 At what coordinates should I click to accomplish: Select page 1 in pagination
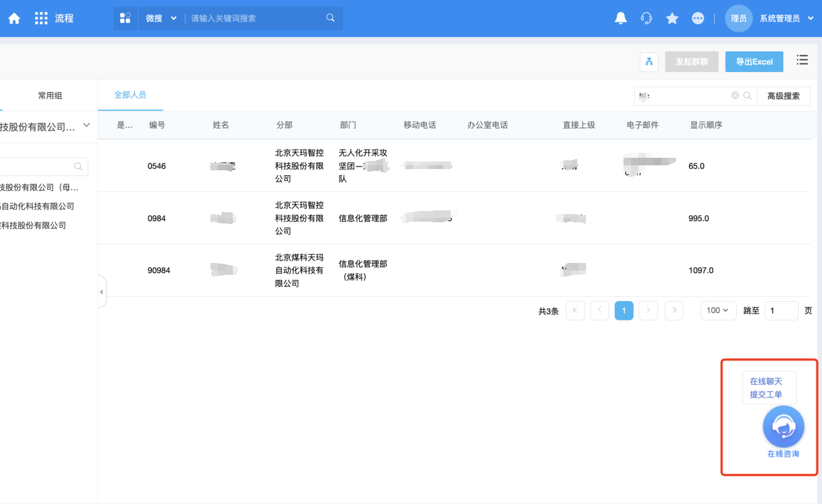tap(624, 311)
